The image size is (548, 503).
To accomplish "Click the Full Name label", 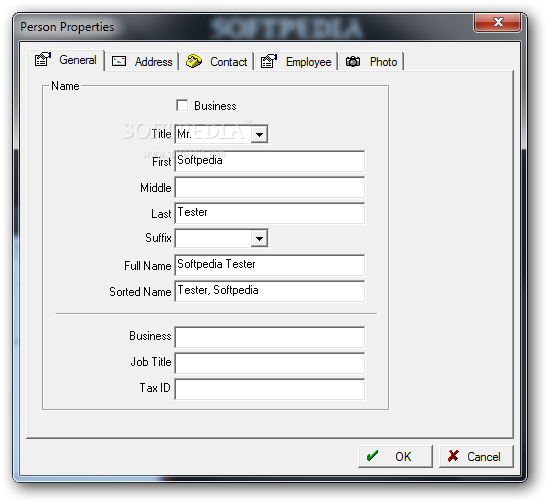I will pyautogui.click(x=147, y=266).
